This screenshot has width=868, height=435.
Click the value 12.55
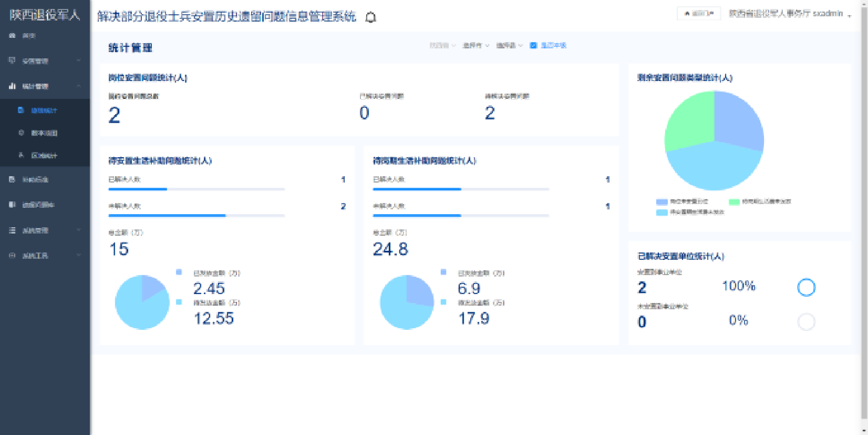[x=214, y=318]
